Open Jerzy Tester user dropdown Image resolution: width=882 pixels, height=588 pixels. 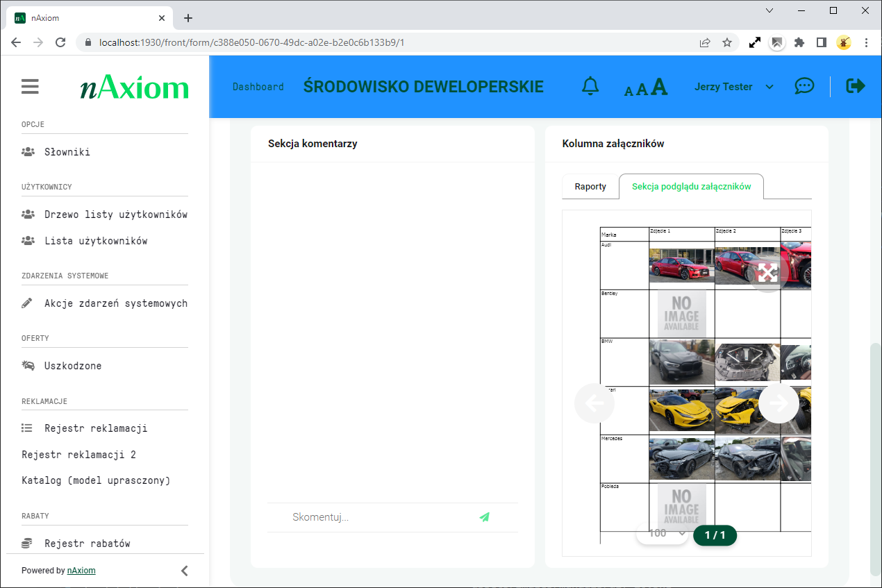[x=733, y=87]
